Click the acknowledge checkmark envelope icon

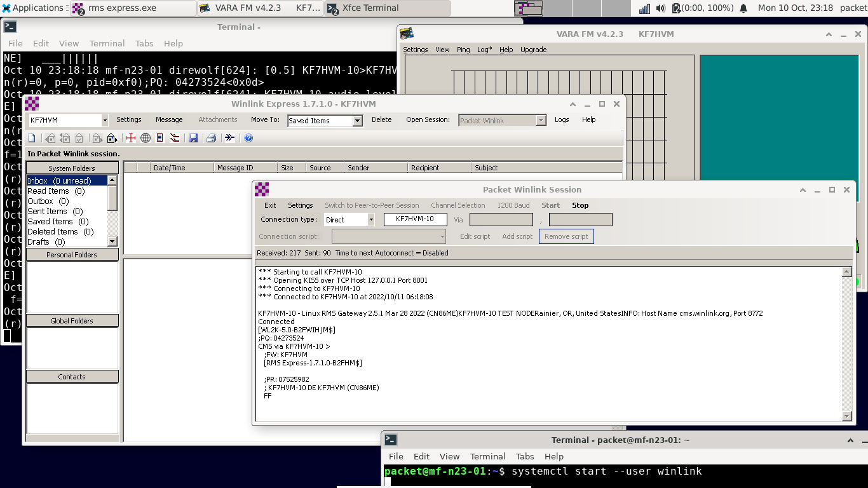tap(79, 138)
